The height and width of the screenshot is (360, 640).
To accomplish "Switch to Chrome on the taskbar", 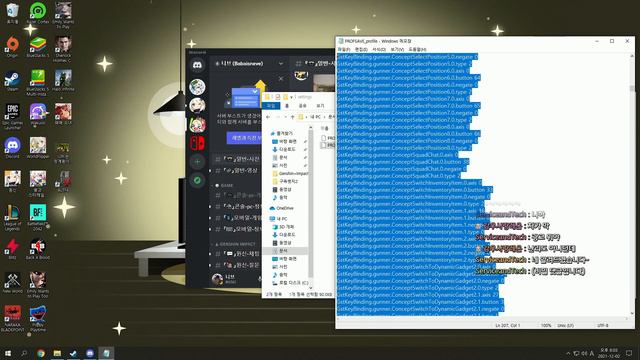I will [x=40, y=353].
